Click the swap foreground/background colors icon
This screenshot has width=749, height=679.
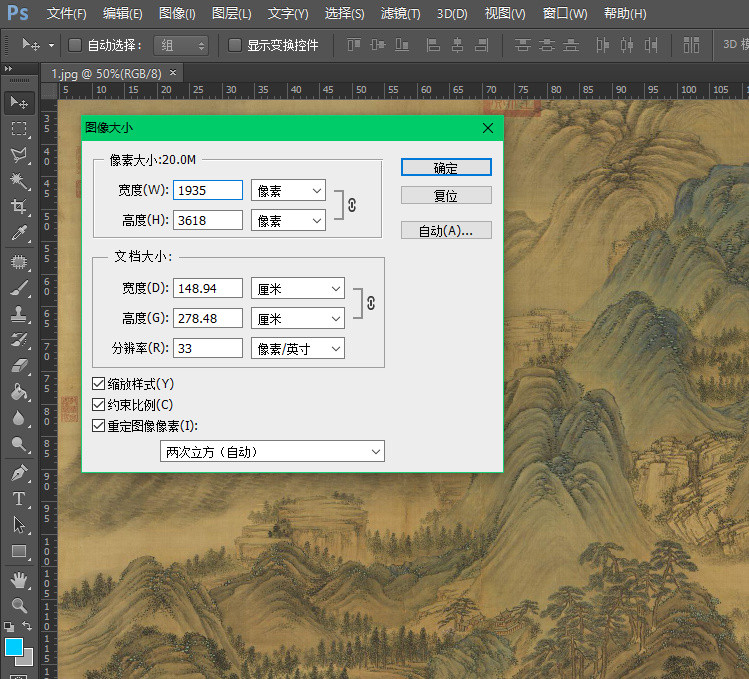[x=27, y=625]
